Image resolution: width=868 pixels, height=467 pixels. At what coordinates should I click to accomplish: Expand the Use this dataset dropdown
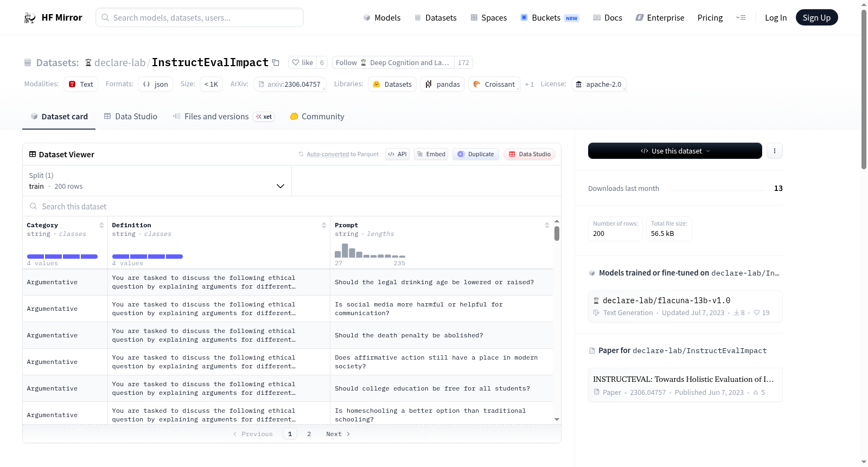(675, 151)
